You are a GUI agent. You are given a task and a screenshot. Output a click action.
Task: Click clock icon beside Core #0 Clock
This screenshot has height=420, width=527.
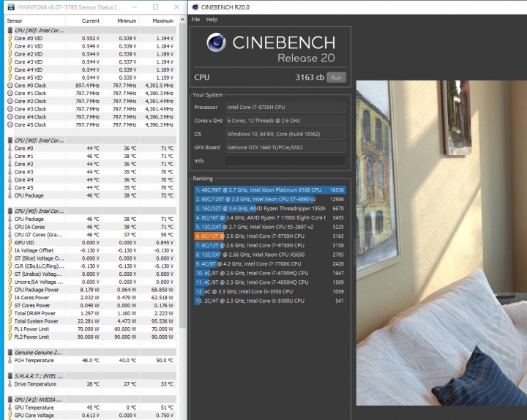point(10,86)
